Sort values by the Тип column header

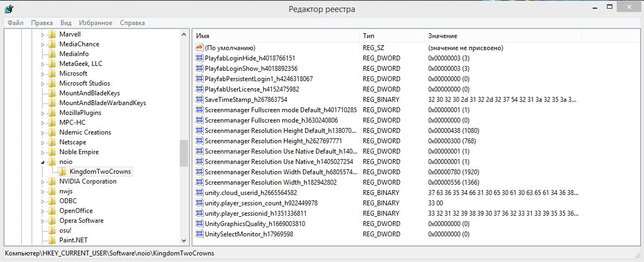[x=392, y=36]
